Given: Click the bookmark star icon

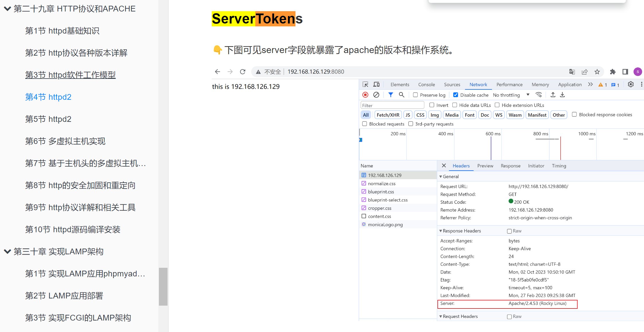Looking at the screenshot, I should [597, 72].
